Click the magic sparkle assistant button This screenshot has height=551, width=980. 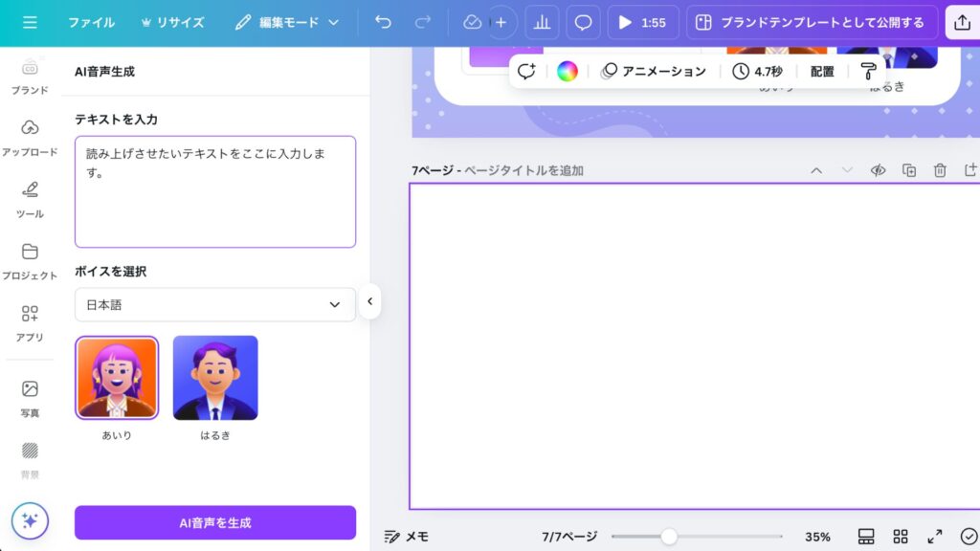30,520
